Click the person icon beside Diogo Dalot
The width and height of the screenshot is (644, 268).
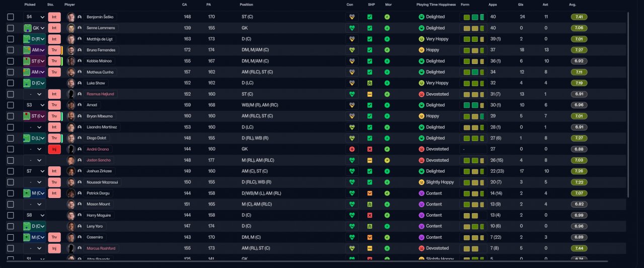[x=79, y=138]
